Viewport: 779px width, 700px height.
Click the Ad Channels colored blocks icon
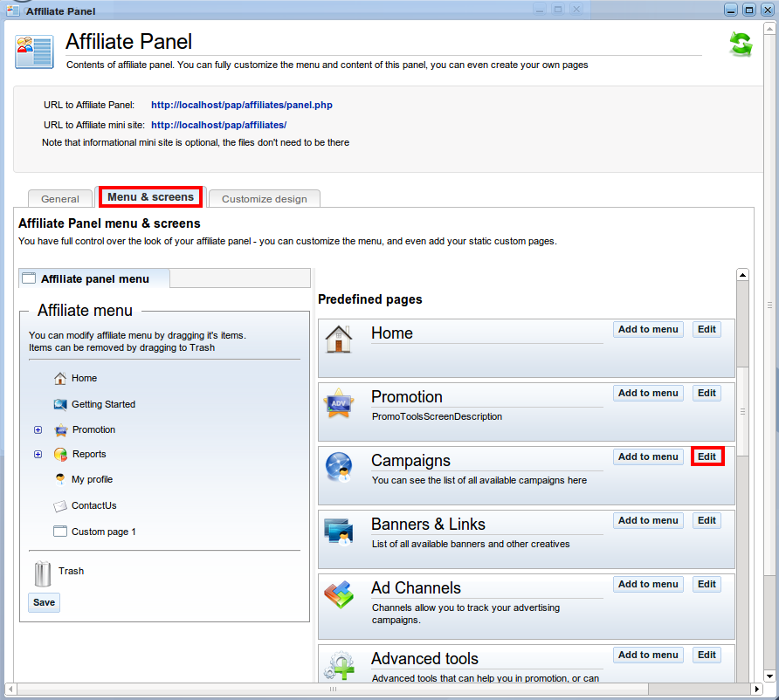(x=339, y=594)
